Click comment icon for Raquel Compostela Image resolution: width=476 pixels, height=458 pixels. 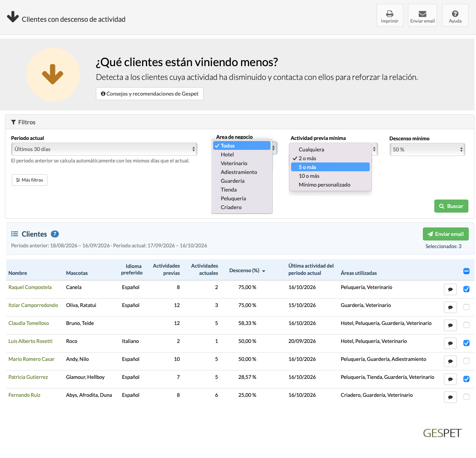pos(450,289)
